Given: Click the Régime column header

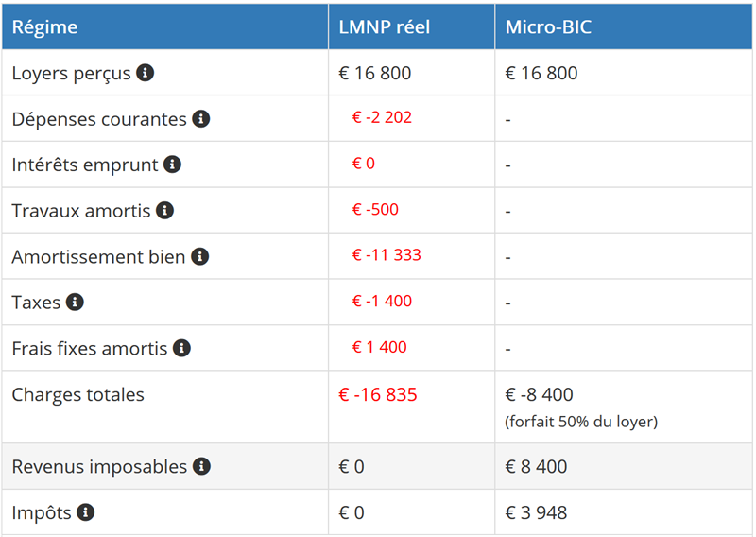Looking at the screenshot, I should click(x=44, y=27).
